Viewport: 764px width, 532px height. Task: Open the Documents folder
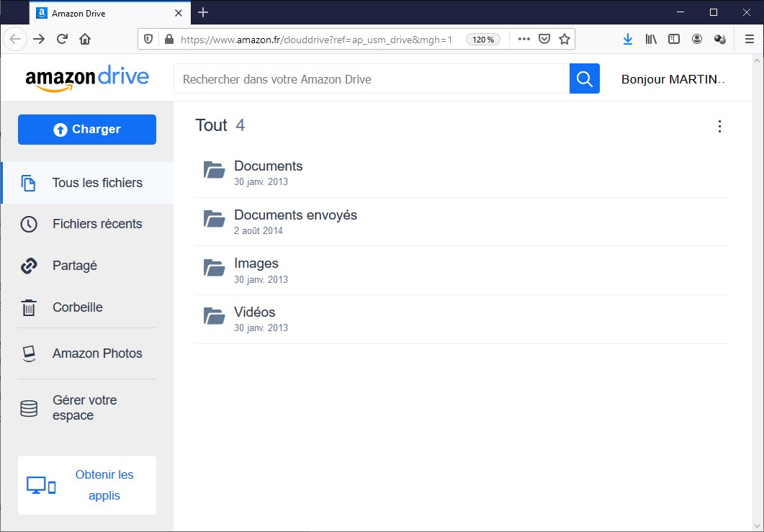(x=268, y=166)
